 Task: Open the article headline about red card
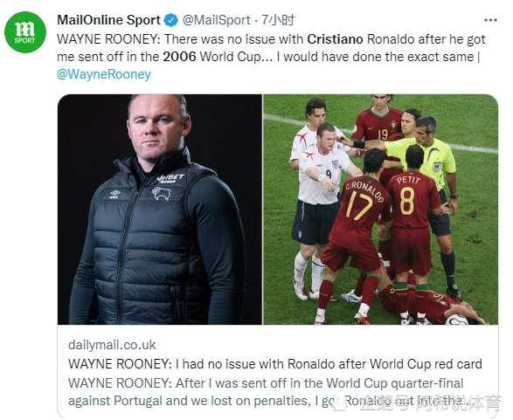click(275, 364)
